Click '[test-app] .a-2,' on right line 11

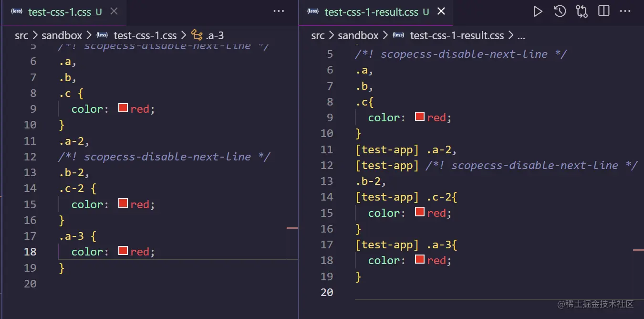(406, 149)
